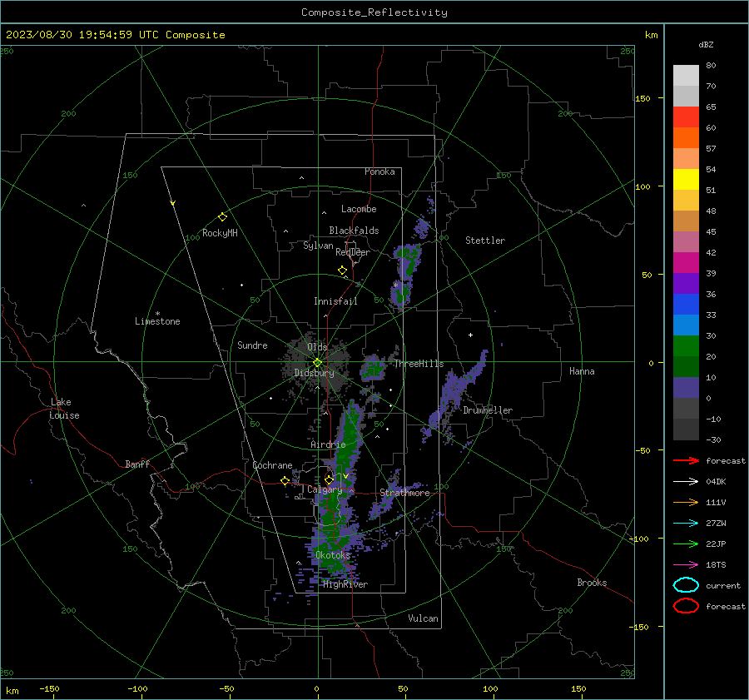Click the red forecast arrow in the legend
This screenshot has width=749, height=700.
[x=686, y=460]
